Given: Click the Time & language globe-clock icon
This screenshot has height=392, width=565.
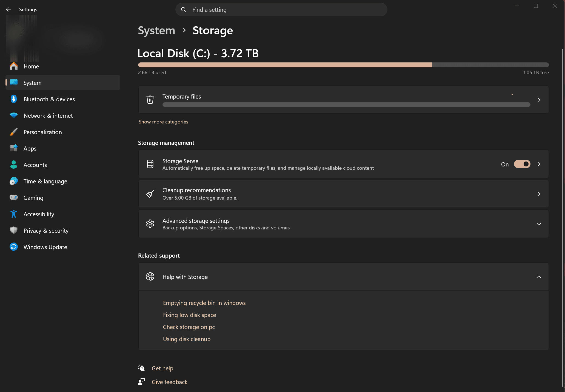Looking at the screenshot, I should pyautogui.click(x=14, y=181).
